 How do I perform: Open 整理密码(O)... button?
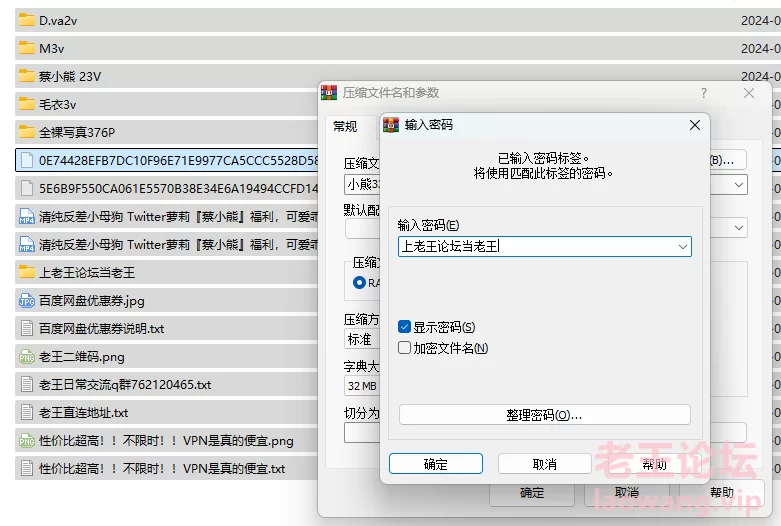point(544,414)
